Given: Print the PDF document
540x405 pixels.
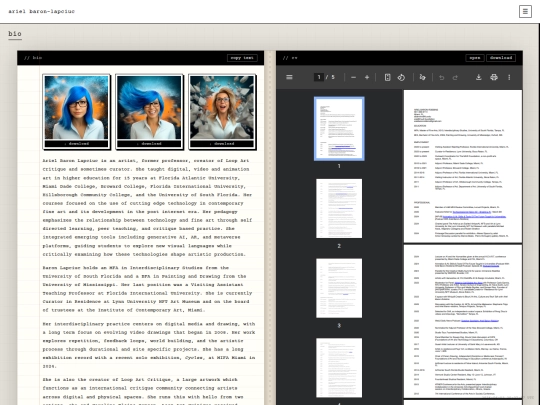Looking at the screenshot, I should pyautogui.click(x=494, y=77).
